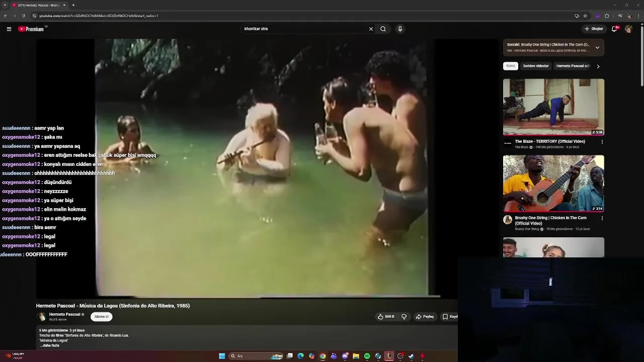Clear the search box text
Viewport: 644px width, 362px height.
tap(371, 29)
